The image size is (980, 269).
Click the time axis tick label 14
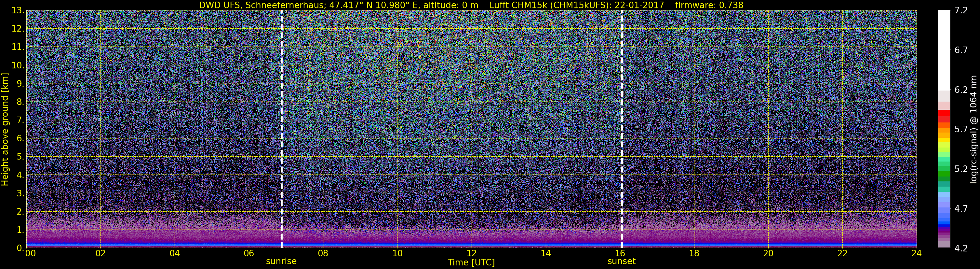tap(545, 253)
